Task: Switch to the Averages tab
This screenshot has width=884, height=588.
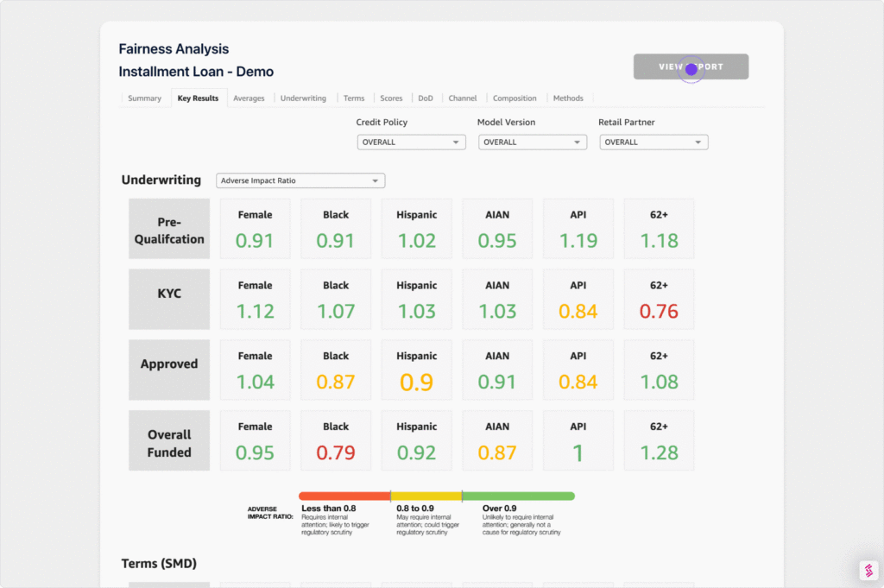Action: click(249, 98)
